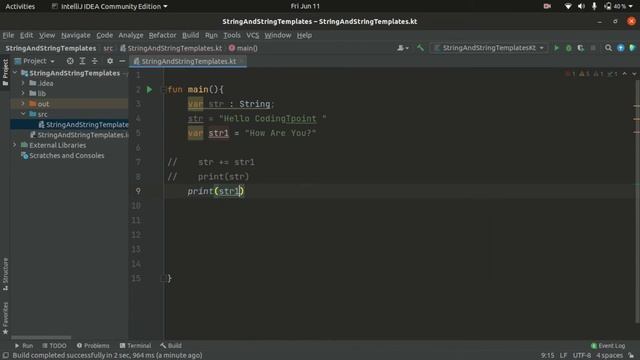
Task: Open IntelliJ IDEA app menu in top bar
Action: 109,7
